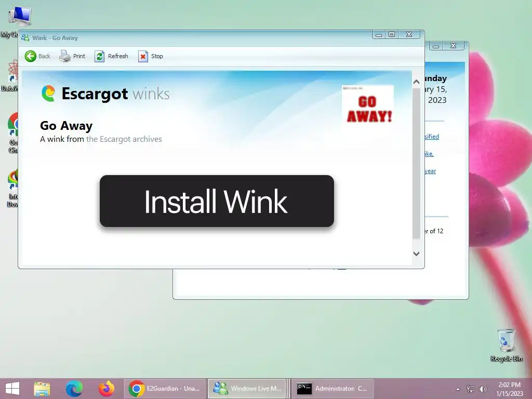This screenshot has height=399, width=532.
Task: Stop loading the Wink page
Action: coord(151,56)
